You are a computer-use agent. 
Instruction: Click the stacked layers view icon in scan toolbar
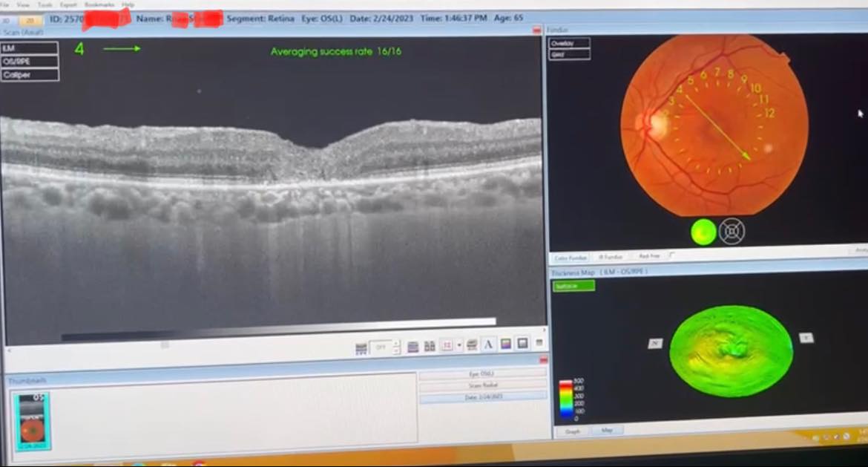413,347
